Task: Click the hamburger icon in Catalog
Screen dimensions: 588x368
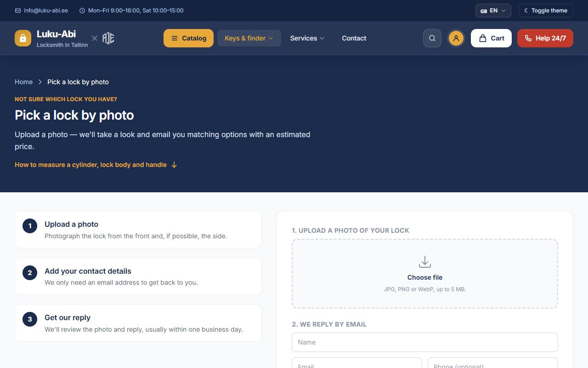Action: pyautogui.click(x=175, y=38)
